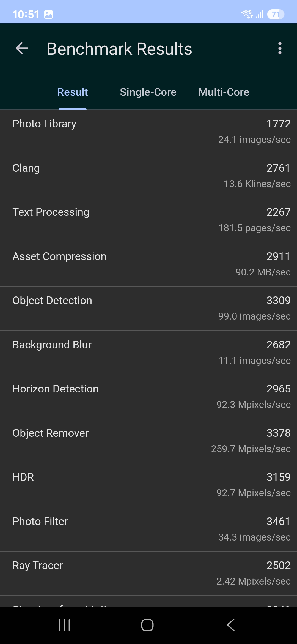297x644 pixels.
Task: Tap the Object Detection benchmark row
Action: click(x=148, y=308)
